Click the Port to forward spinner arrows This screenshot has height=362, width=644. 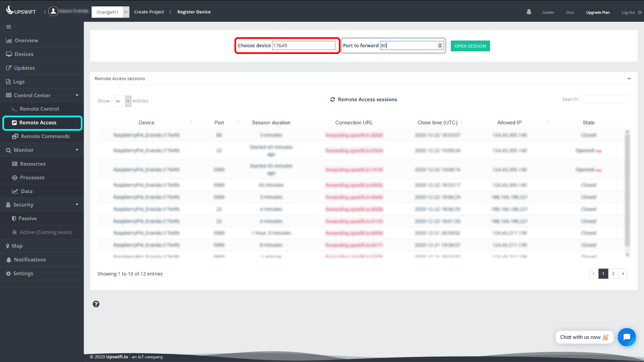pos(440,46)
